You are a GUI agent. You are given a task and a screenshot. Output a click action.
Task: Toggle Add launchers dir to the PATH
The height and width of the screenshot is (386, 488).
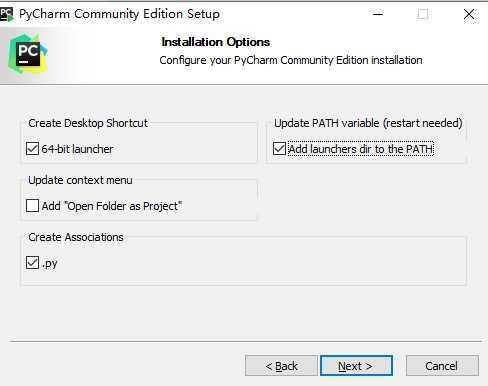[x=279, y=149]
